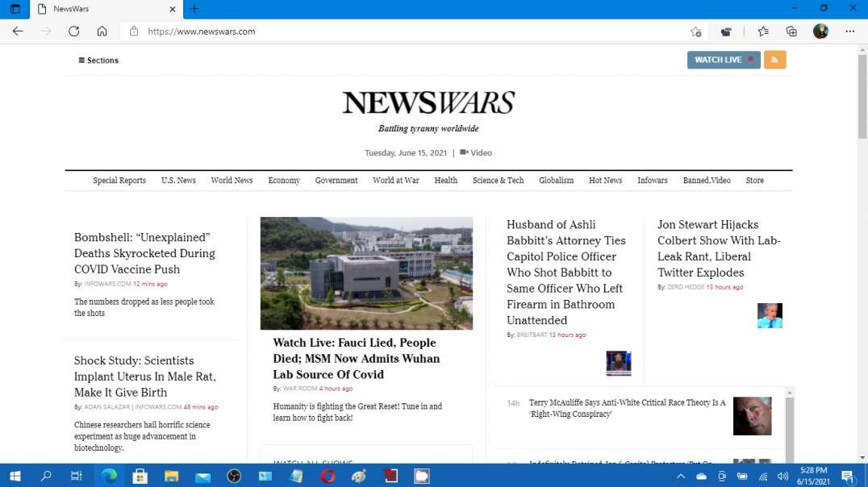Click Jon Stewart article thumbnail
This screenshot has width=868, height=487.
pos(770,315)
